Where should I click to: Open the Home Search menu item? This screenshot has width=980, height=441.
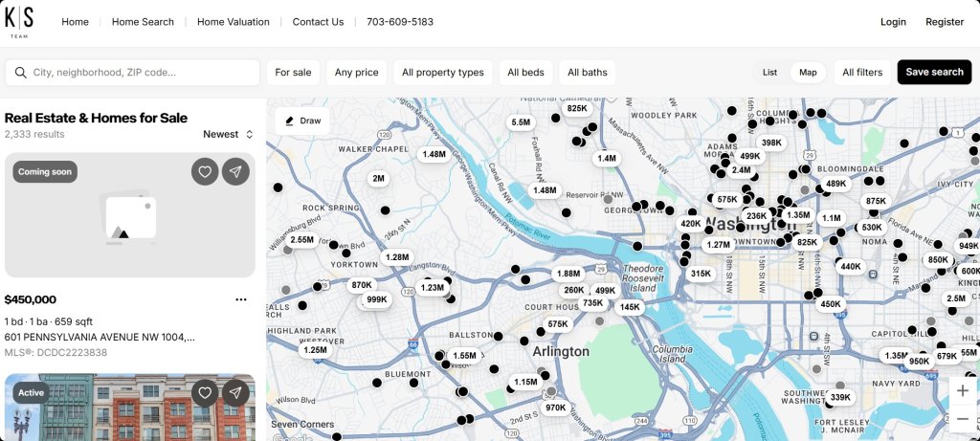[143, 22]
